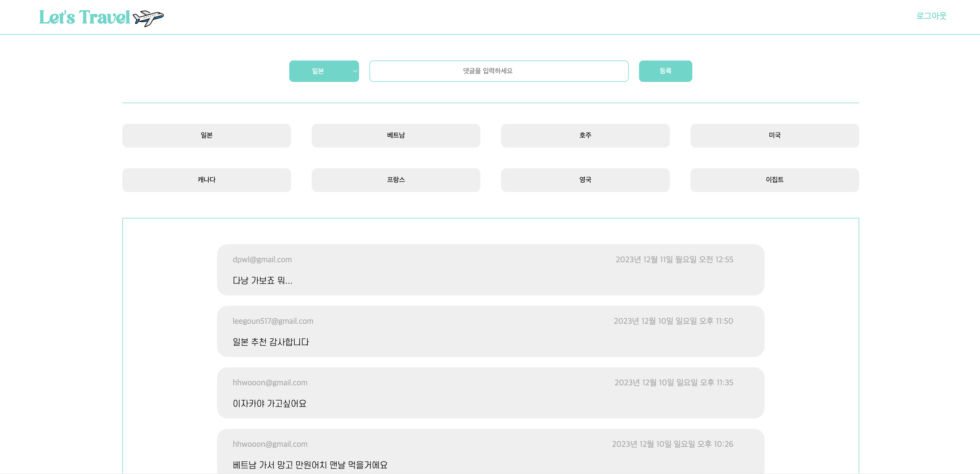
Task: Select the 프랑스 country filter
Action: pos(396,180)
